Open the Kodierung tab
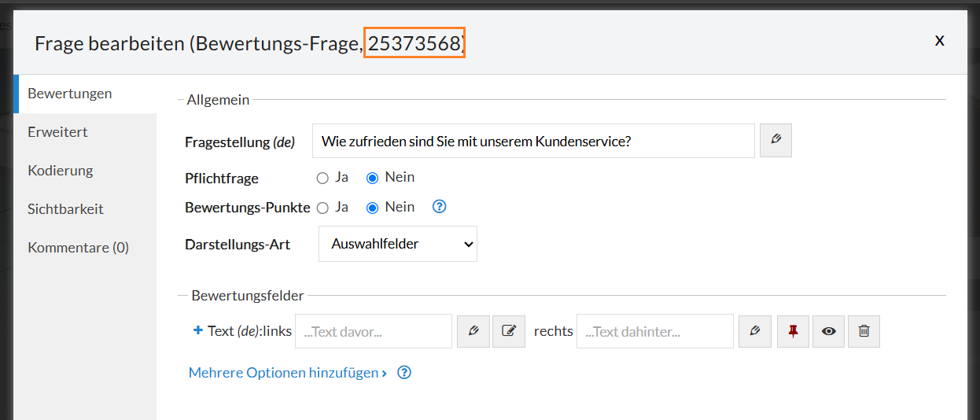The width and height of the screenshot is (980, 420). coord(61,171)
